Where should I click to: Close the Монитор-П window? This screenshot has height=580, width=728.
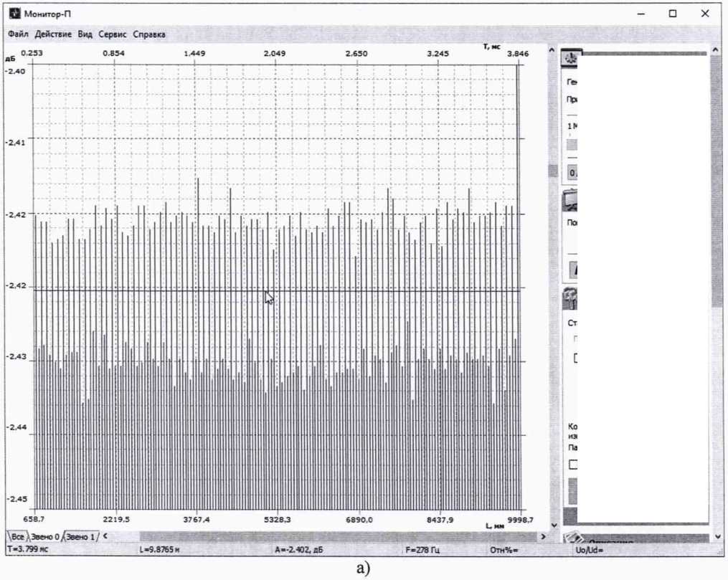coord(705,14)
